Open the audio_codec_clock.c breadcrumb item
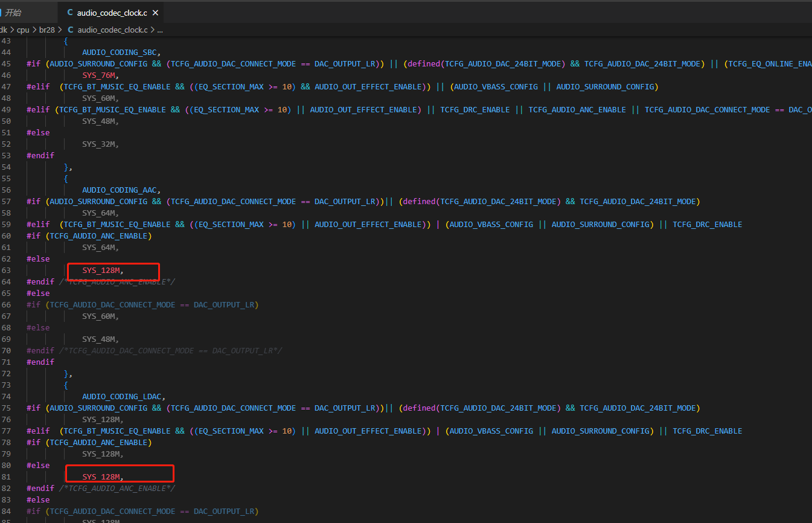 pyautogui.click(x=112, y=30)
